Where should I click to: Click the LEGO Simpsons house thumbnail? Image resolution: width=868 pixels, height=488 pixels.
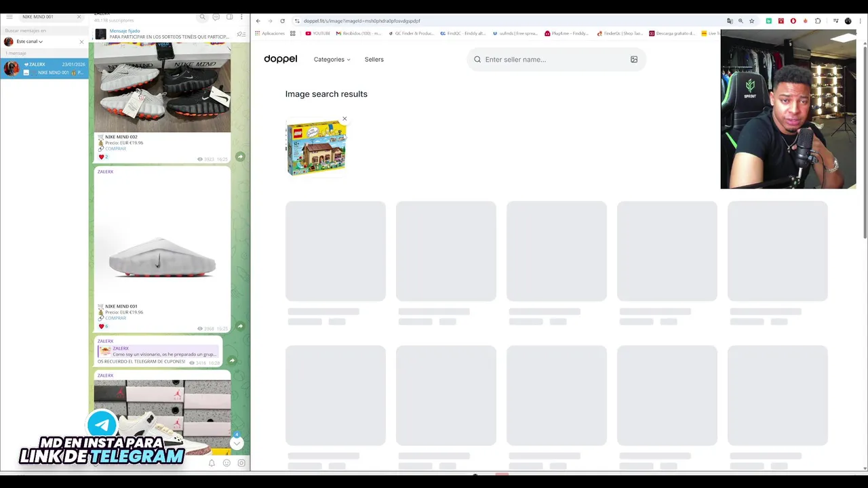(x=316, y=148)
